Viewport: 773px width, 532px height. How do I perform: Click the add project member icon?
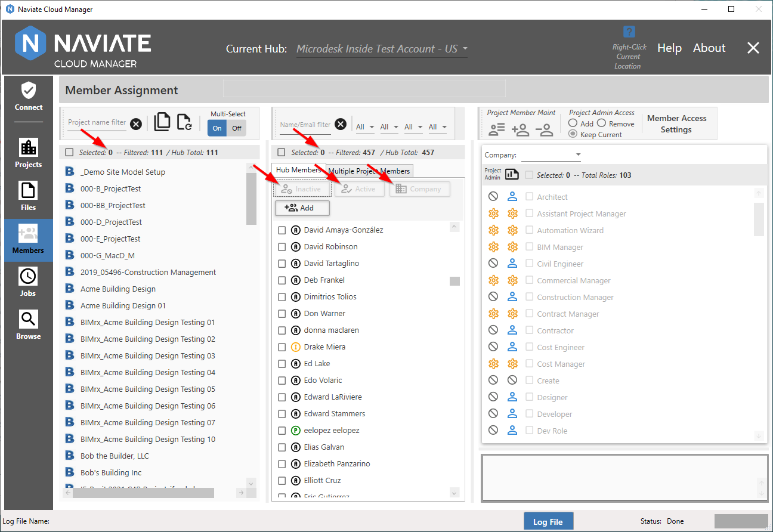coord(520,129)
